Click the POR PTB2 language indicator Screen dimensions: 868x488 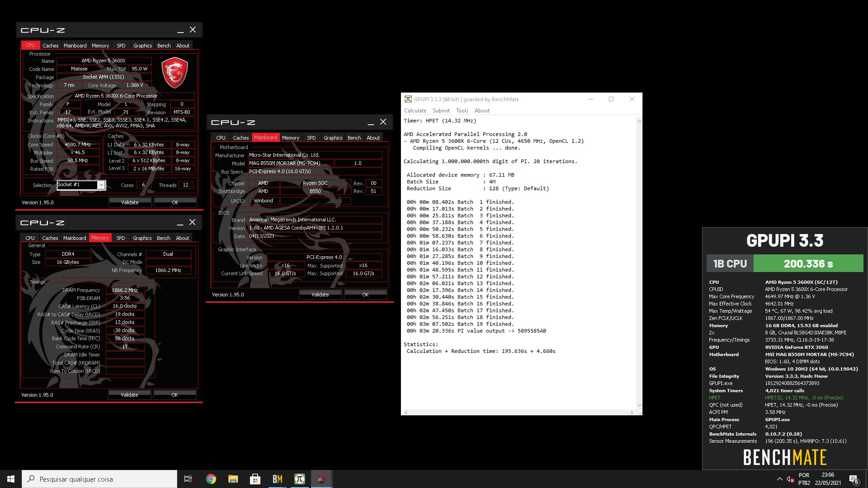[x=804, y=479]
